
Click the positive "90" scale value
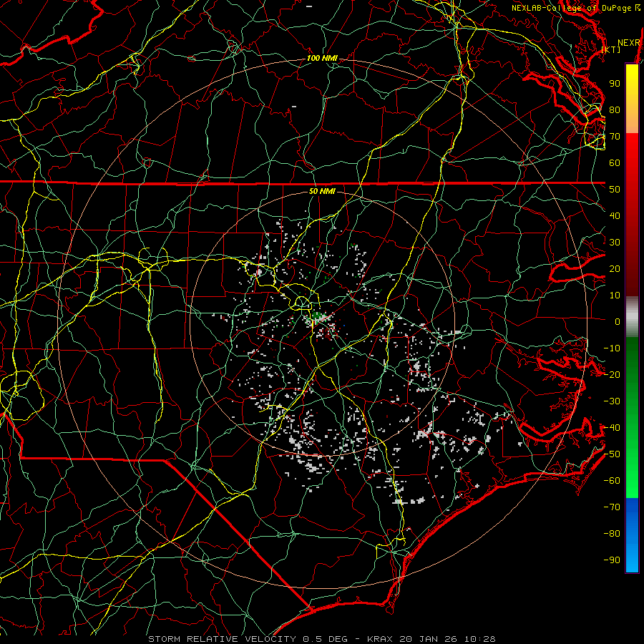[615, 84]
